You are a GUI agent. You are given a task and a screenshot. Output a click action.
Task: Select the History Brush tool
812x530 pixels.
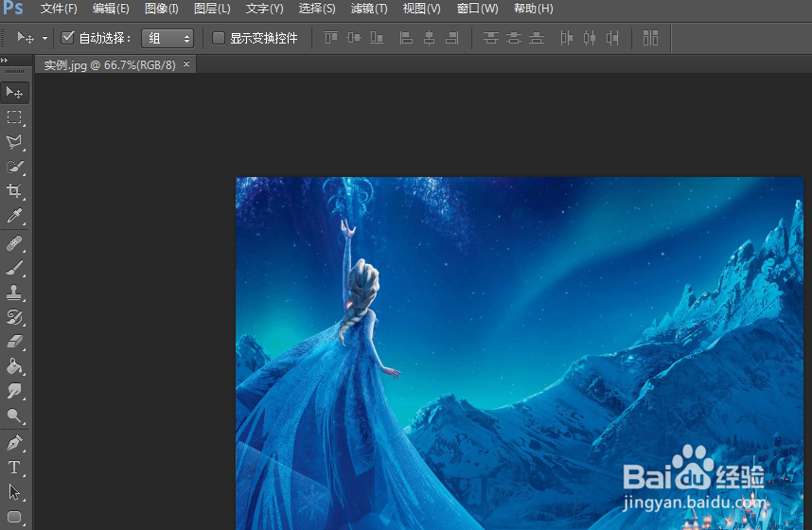14,317
